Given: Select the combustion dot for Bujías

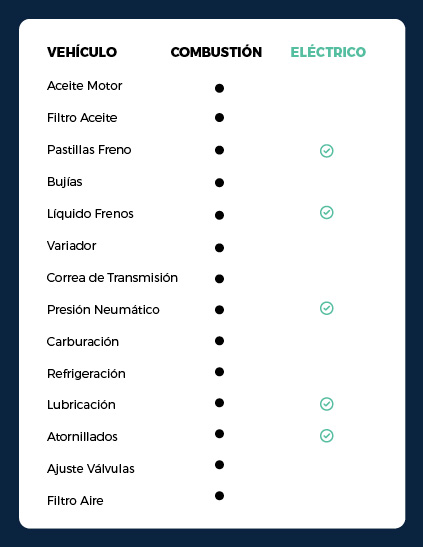Looking at the screenshot, I should (x=219, y=182).
